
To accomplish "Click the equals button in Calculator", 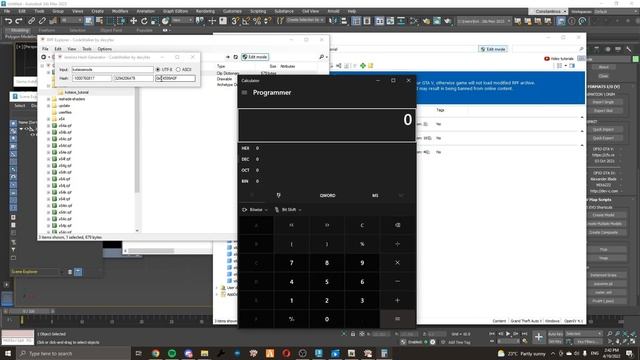I will [x=398, y=319].
